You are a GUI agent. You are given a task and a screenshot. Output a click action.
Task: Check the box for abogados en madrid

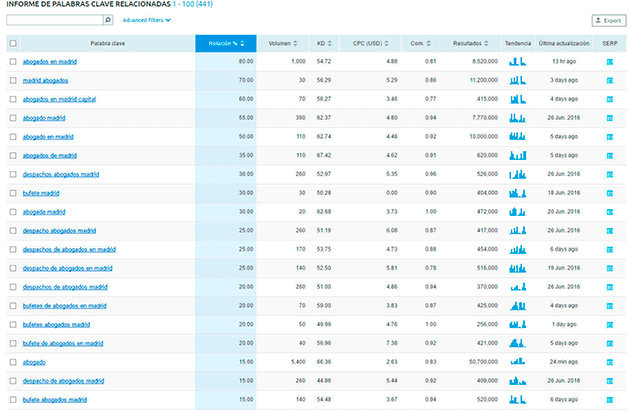[x=13, y=62]
